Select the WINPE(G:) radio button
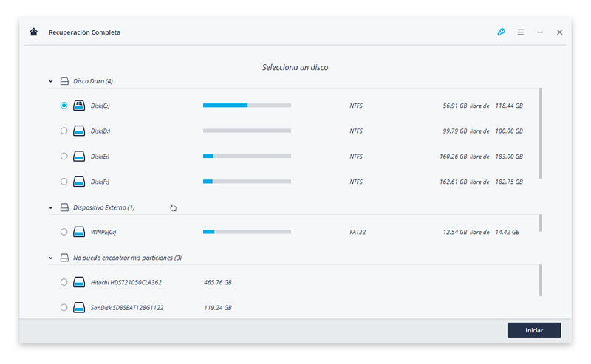The image size is (591, 364). click(64, 232)
